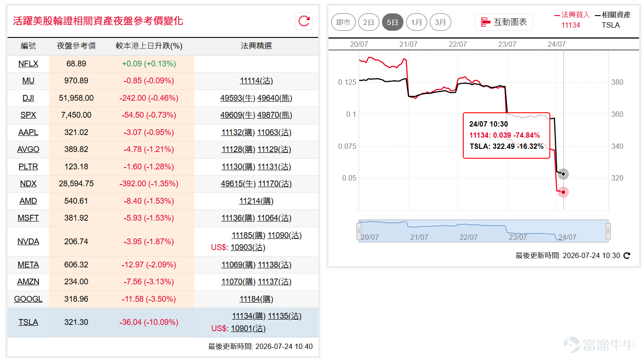Open the NFLX ticker link
The image size is (644, 361).
point(28,64)
